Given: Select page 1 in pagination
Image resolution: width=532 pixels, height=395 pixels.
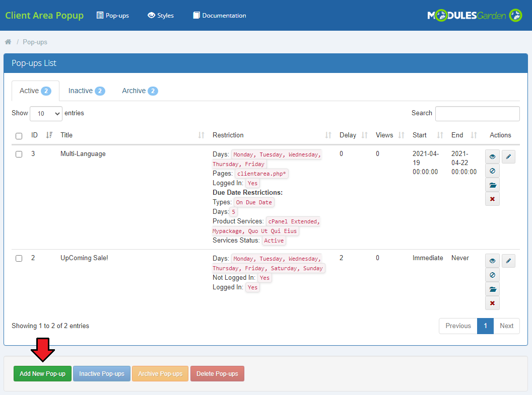Looking at the screenshot, I should point(485,326).
